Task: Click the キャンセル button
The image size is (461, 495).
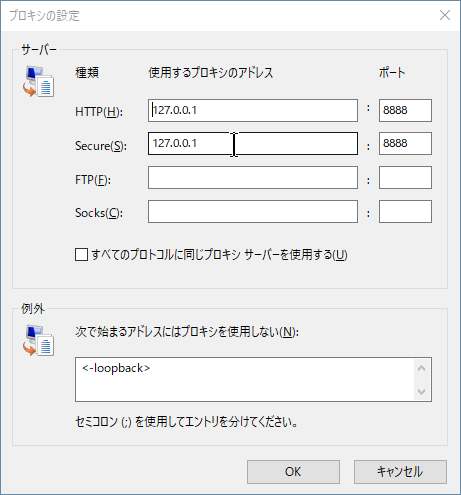Action: [x=400, y=472]
